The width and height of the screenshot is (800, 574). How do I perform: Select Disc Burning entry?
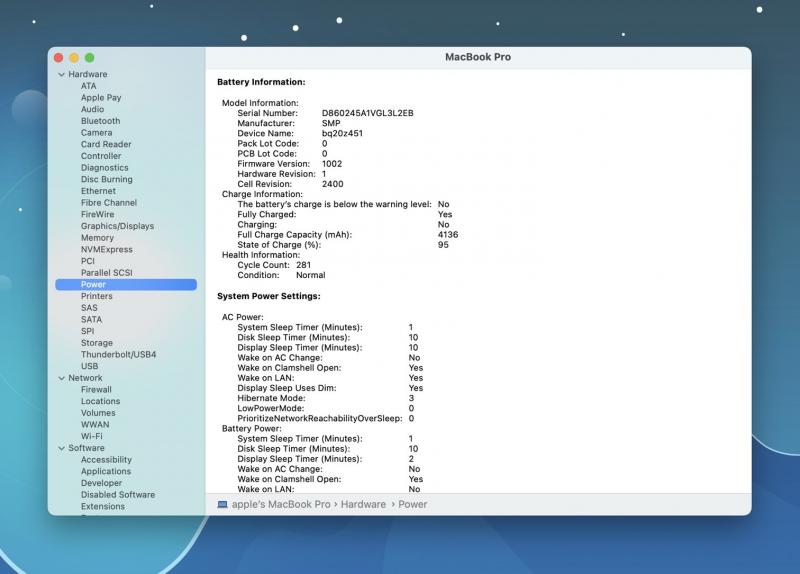pos(107,180)
